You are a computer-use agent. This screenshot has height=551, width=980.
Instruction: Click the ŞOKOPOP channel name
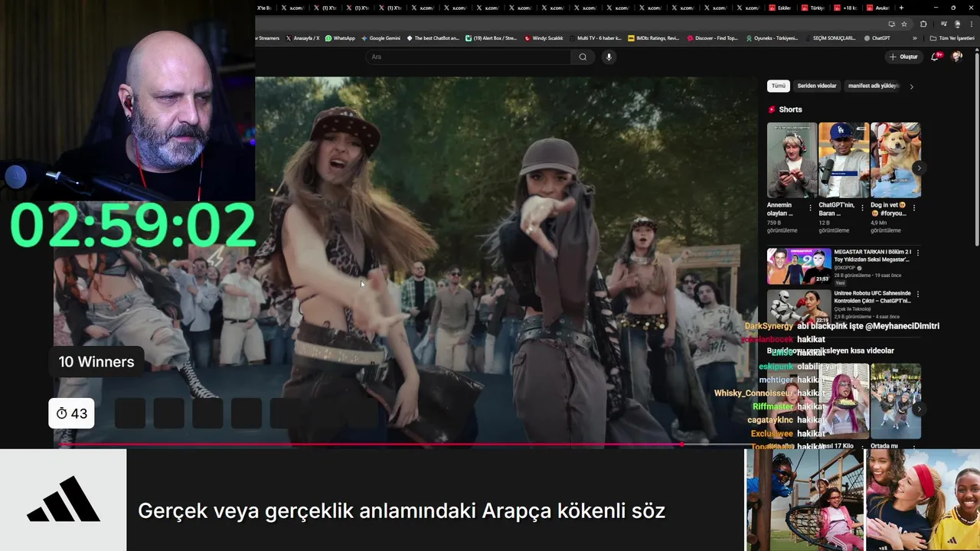[x=844, y=268]
